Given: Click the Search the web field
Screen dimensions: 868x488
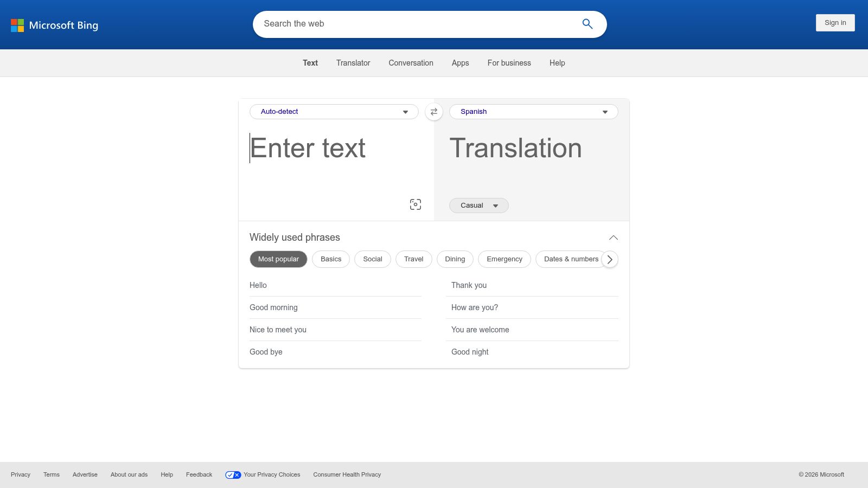Looking at the screenshot, I should tap(418, 24).
